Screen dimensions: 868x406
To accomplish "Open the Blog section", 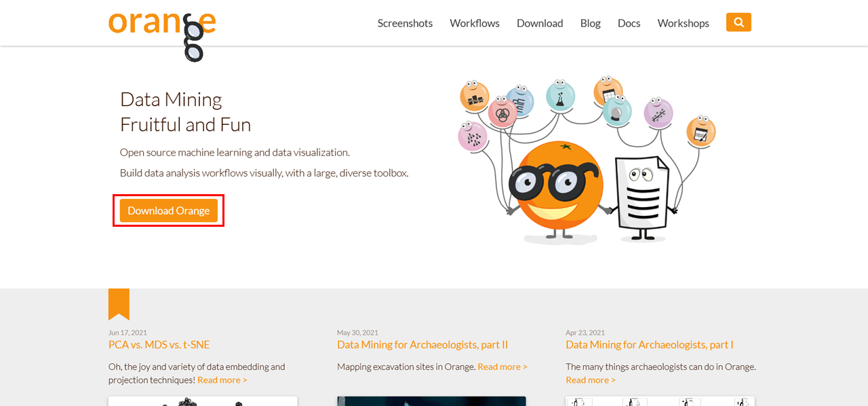I will coord(590,22).
